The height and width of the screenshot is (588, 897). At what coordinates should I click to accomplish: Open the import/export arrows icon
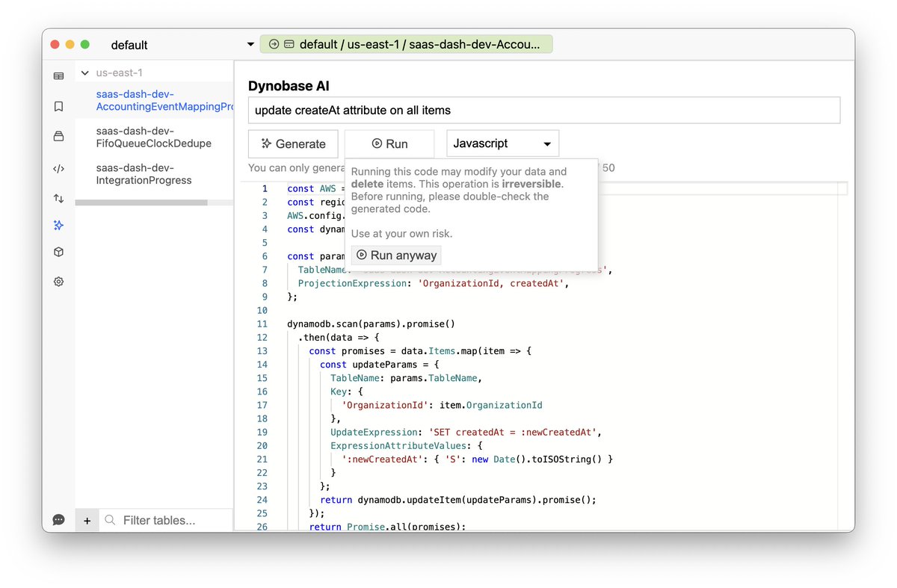pyautogui.click(x=58, y=198)
